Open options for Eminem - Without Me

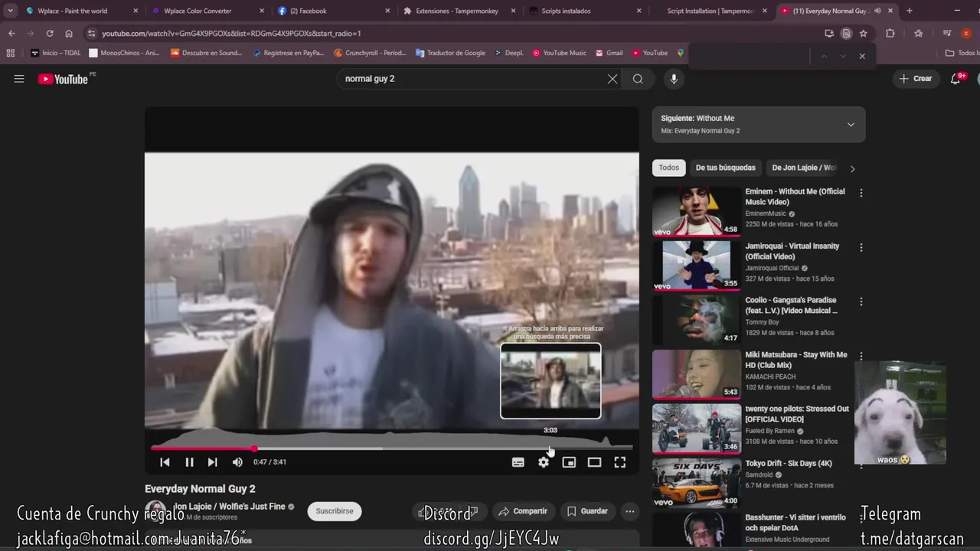coord(861,193)
